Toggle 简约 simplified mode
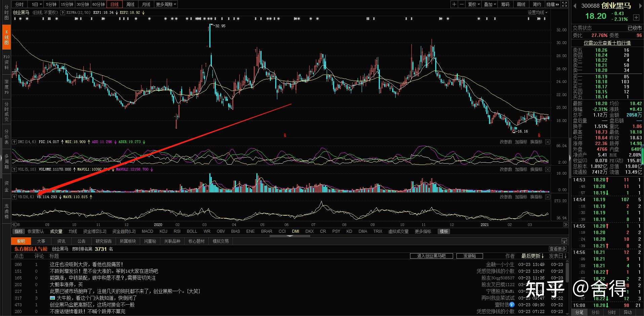Image resolution: width=644 pixels, height=316 pixels. coord(537,4)
